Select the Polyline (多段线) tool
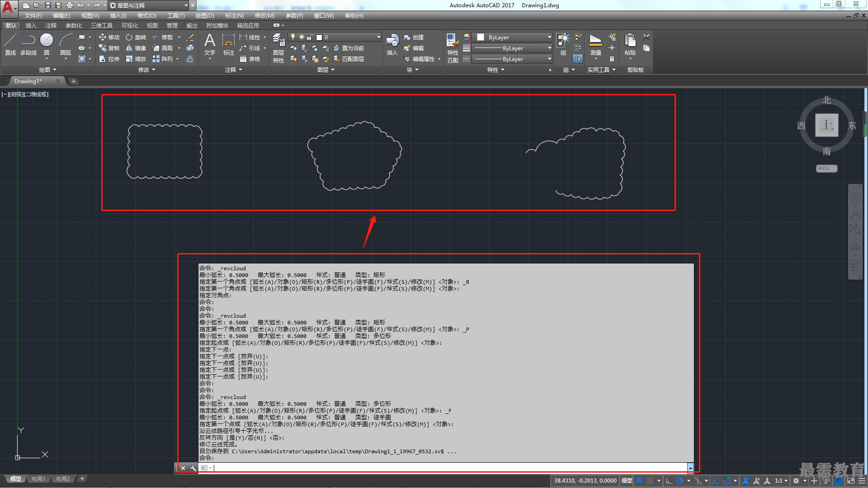The image size is (868, 488). coord(28,44)
